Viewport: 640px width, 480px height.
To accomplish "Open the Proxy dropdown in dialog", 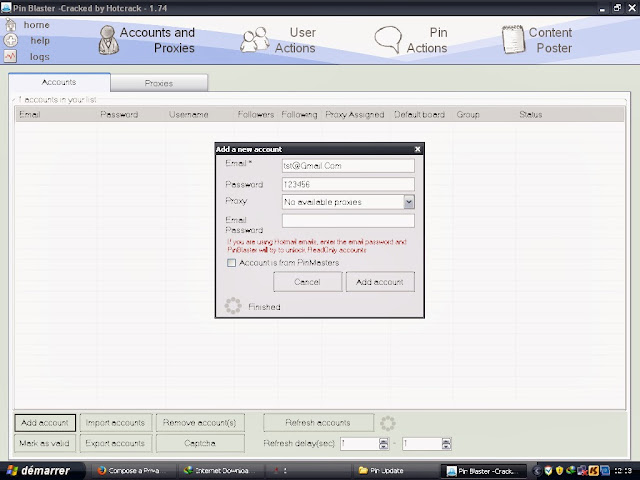I will 409,202.
